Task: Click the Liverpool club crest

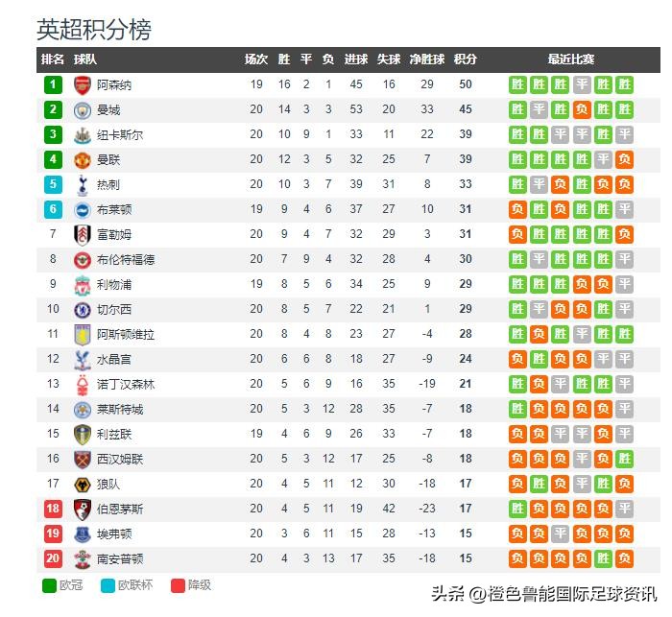Action: pyautogui.click(x=82, y=284)
